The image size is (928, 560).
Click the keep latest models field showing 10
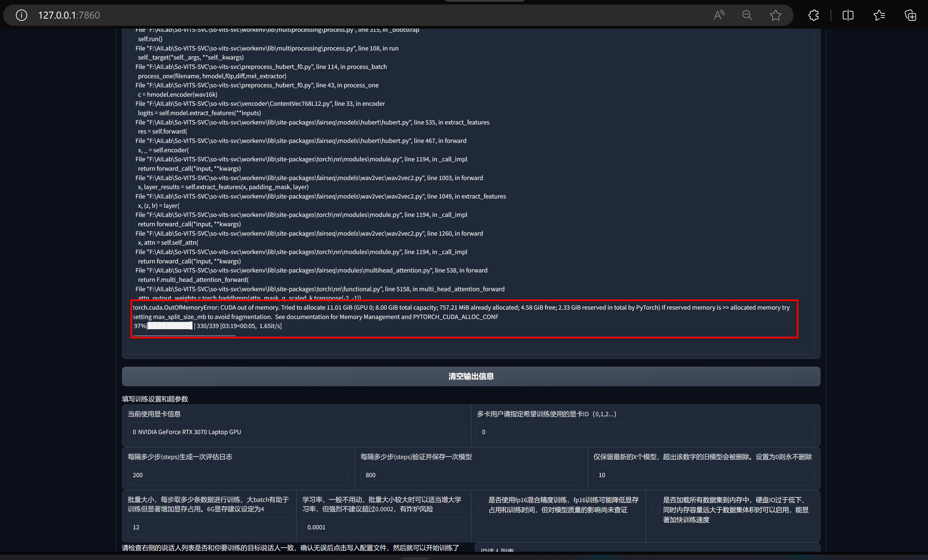[703, 475]
